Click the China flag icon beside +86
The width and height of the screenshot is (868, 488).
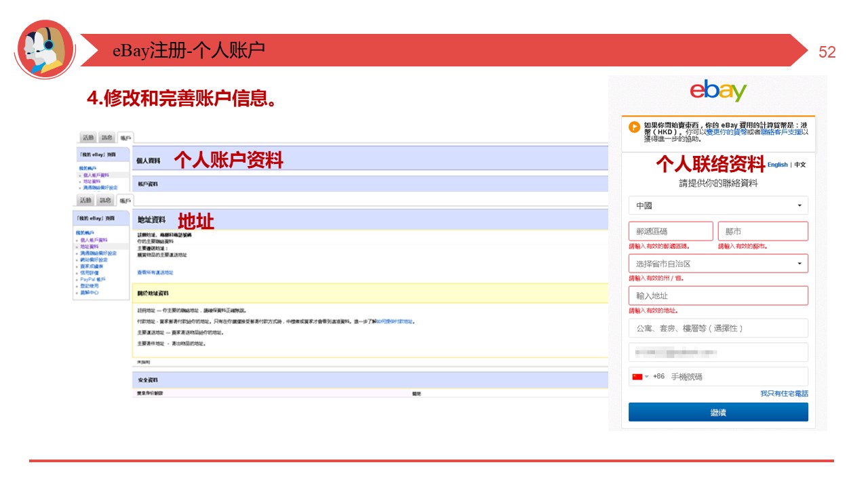click(x=637, y=376)
